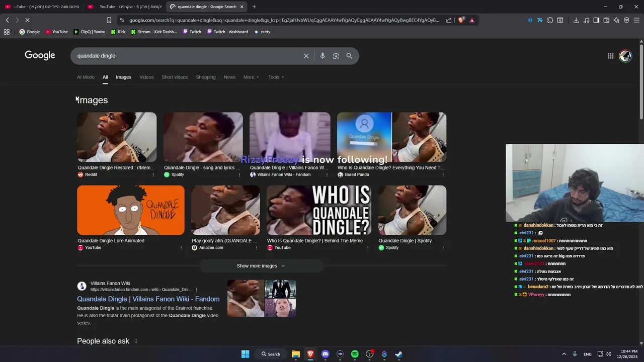This screenshot has height=362, width=644.
Task: Open the Brave Shields lion icon
Action: 461,20
